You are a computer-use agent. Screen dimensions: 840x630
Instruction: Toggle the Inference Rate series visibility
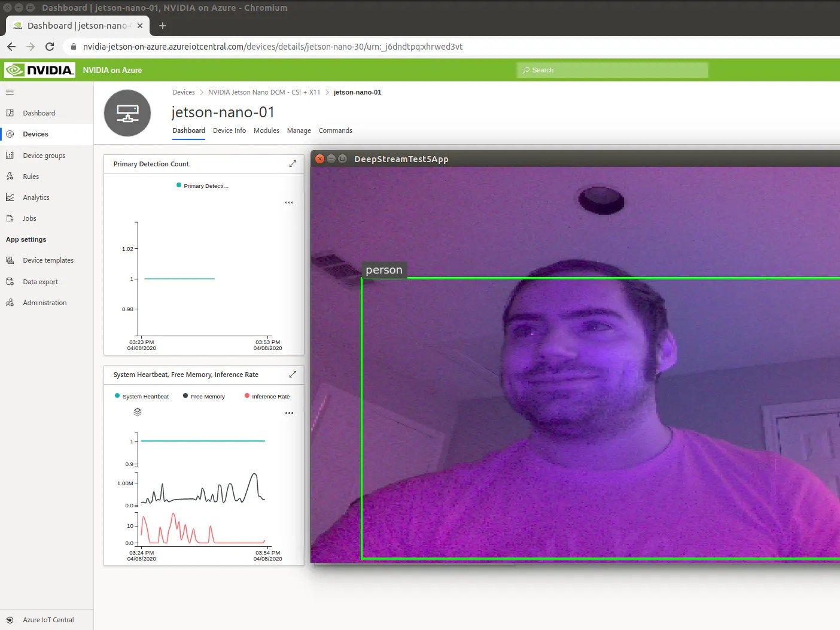(267, 395)
